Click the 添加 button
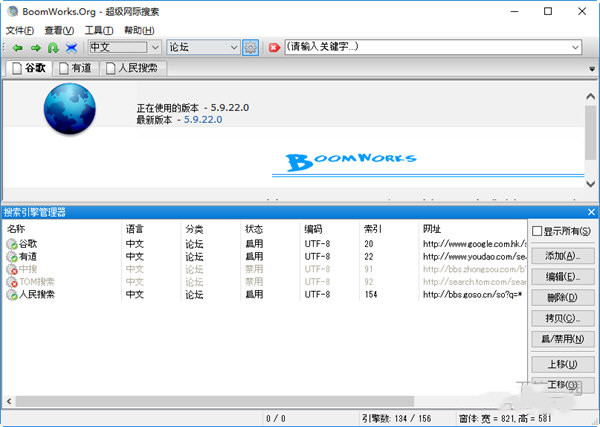 pos(557,256)
